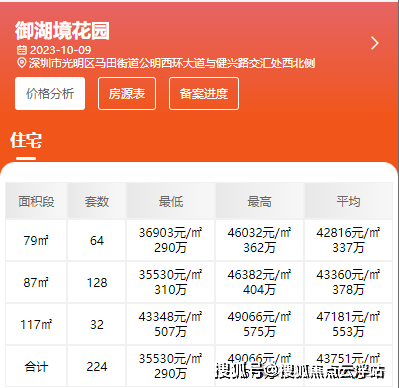399x388 pixels.
Task: Switch to the 住宅 tab
Action: point(26,140)
